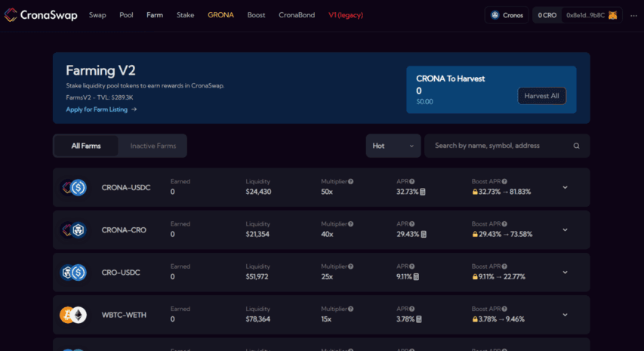Click arrow beside Apply for Farm Listing

point(134,109)
